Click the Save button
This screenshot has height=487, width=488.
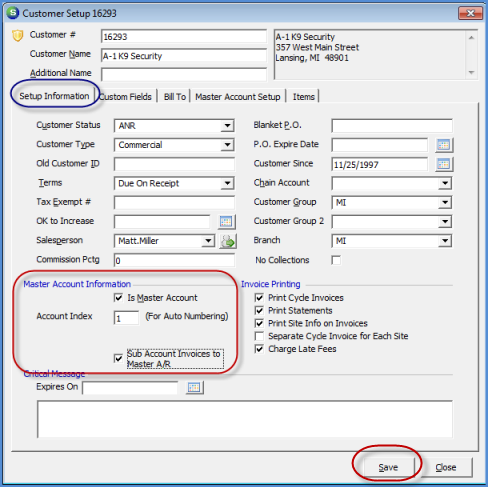[388, 467]
